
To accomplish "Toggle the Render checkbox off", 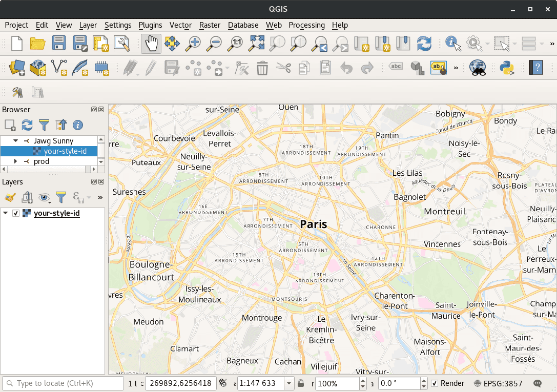I will pos(434,383).
